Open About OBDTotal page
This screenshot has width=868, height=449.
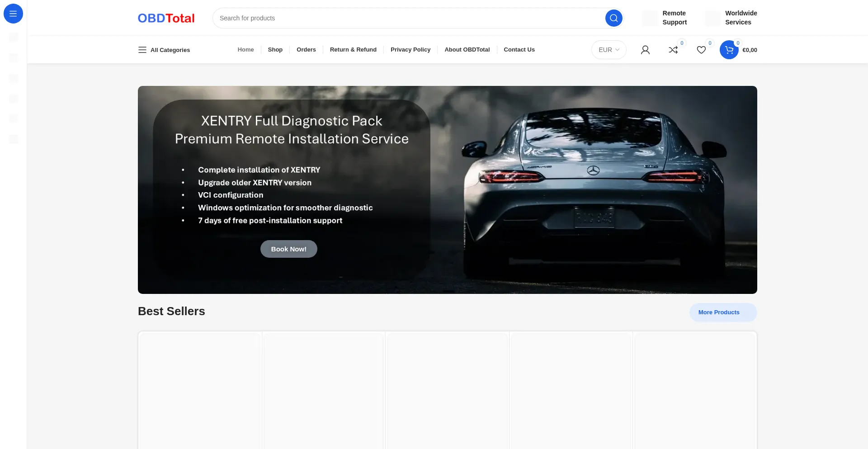(467, 50)
